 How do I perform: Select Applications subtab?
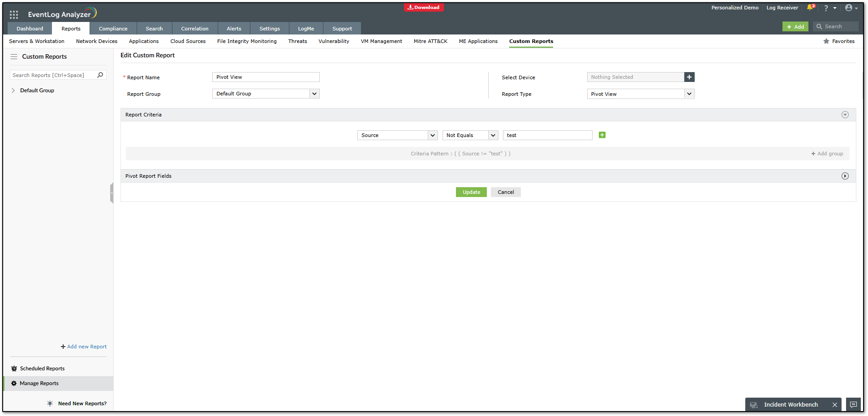click(144, 41)
